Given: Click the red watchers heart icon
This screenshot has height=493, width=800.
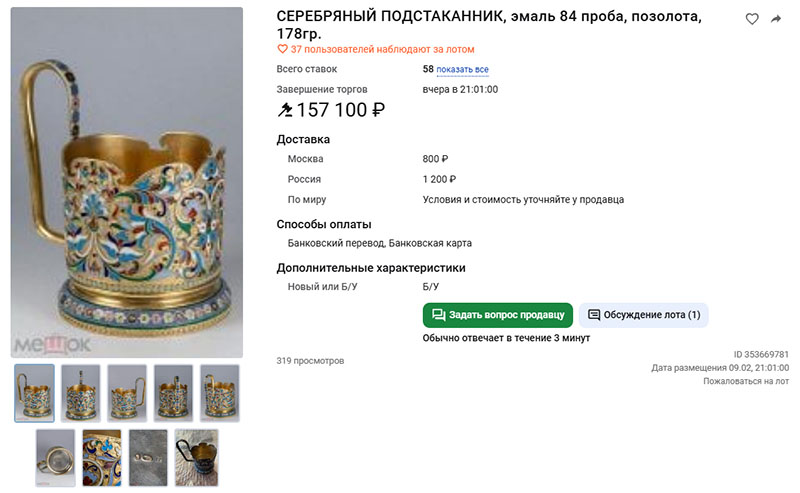Looking at the screenshot, I should click(282, 49).
